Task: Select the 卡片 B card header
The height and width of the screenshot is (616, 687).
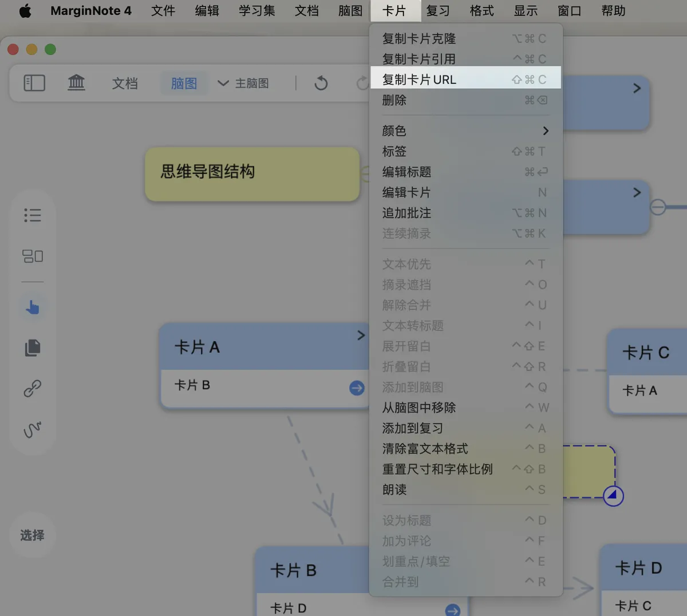Action: coord(313,570)
